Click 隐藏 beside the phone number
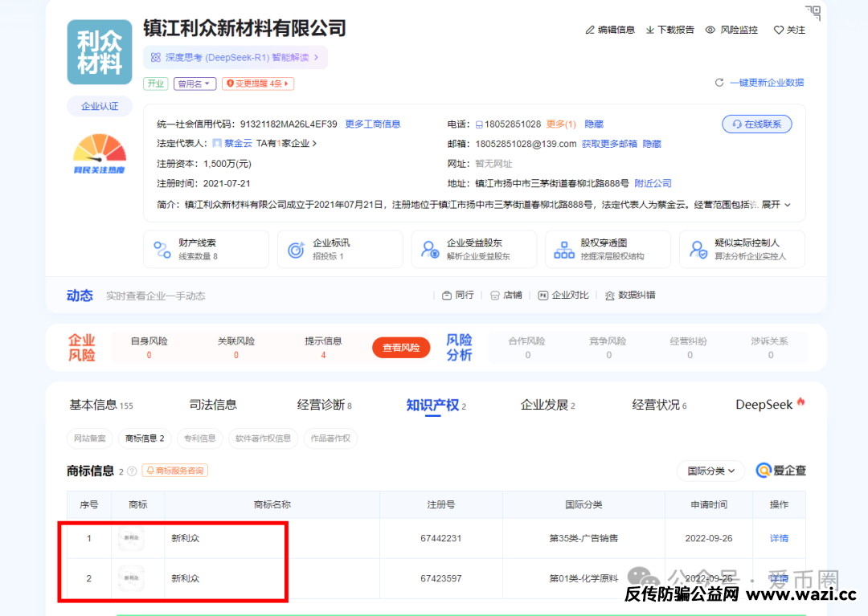The image size is (868, 616). click(x=594, y=124)
